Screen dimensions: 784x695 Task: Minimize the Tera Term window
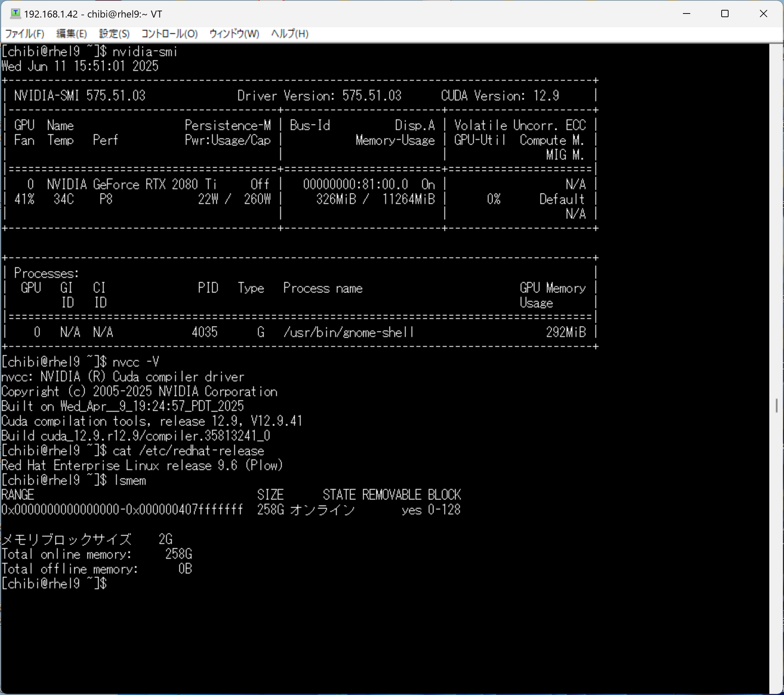pos(687,14)
